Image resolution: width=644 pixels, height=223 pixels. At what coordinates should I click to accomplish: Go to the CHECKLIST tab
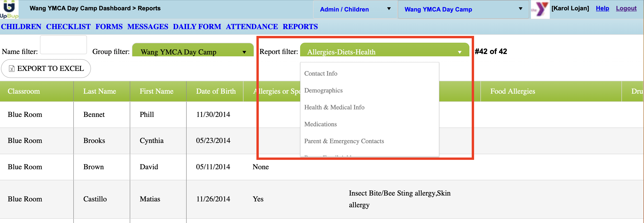click(68, 27)
